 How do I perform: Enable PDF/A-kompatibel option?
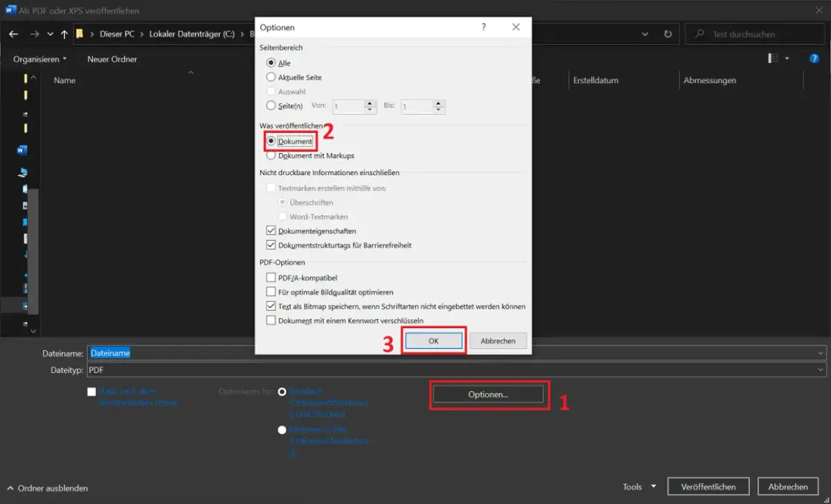(271, 277)
